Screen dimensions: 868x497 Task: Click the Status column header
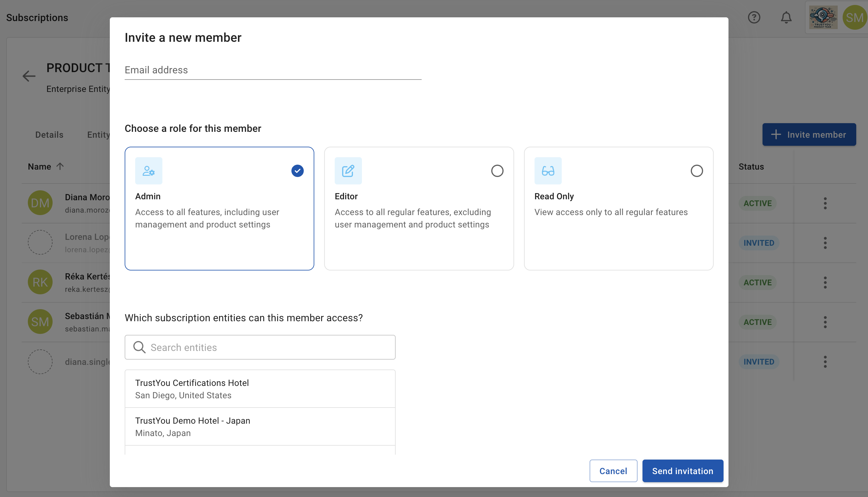click(x=751, y=166)
